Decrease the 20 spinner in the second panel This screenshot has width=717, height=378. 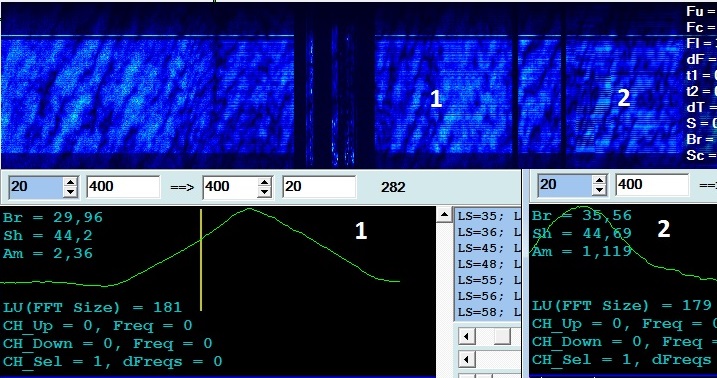point(599,190)
